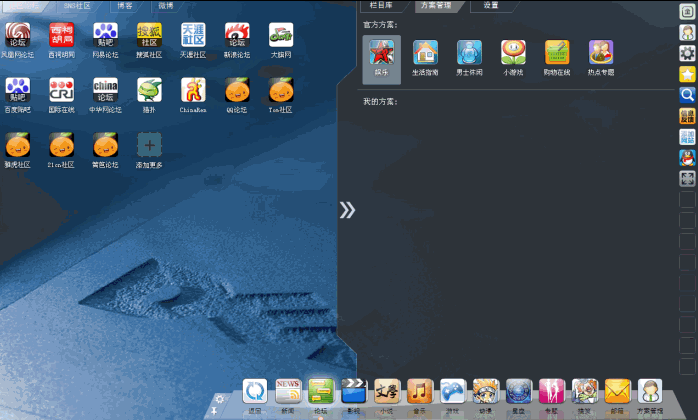Open the 音乐 music note dock icon
Image resolution: width=698 pixels, height=420 pixels.
(x=420, y=391)
